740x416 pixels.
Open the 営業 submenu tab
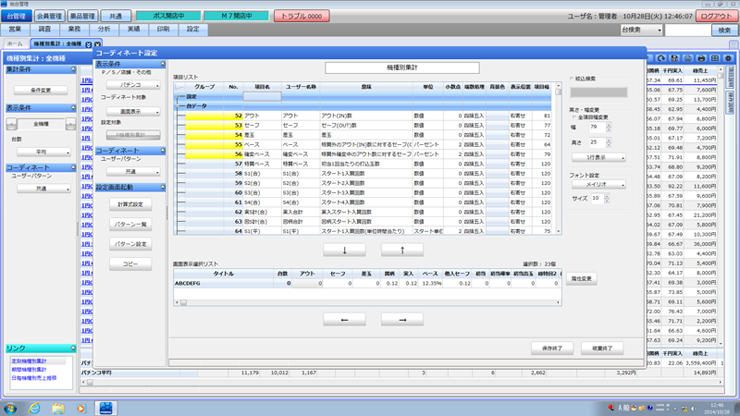coord(15,29)
